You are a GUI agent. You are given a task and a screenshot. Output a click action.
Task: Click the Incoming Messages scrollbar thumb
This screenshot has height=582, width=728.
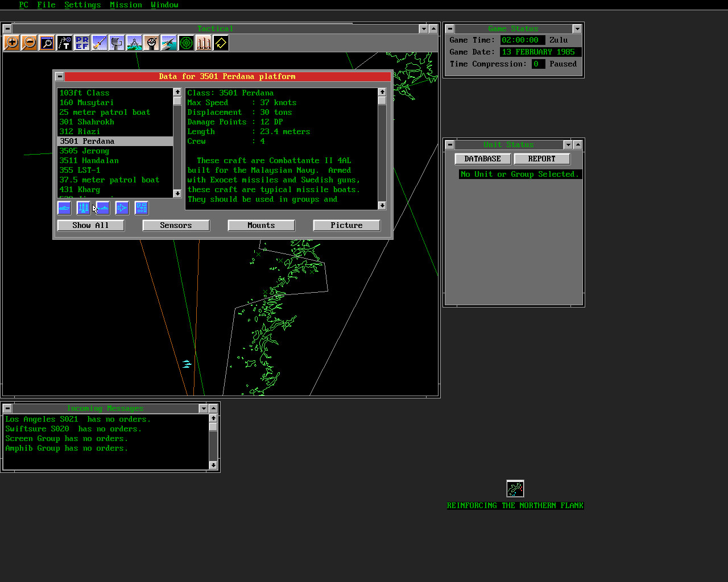click(x=213, y=427)
